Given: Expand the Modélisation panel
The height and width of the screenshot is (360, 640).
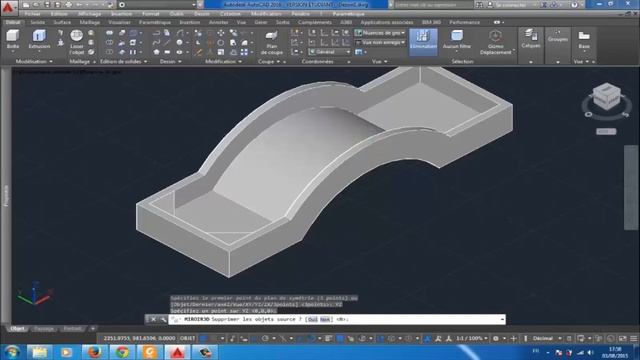Looking at the screenshot, I should [34, 61].
